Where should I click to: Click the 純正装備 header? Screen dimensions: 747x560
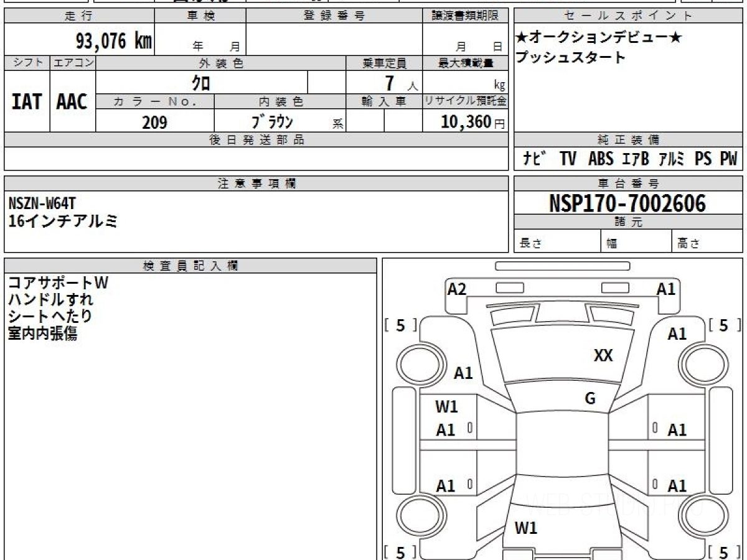click(x=628, y=140)
